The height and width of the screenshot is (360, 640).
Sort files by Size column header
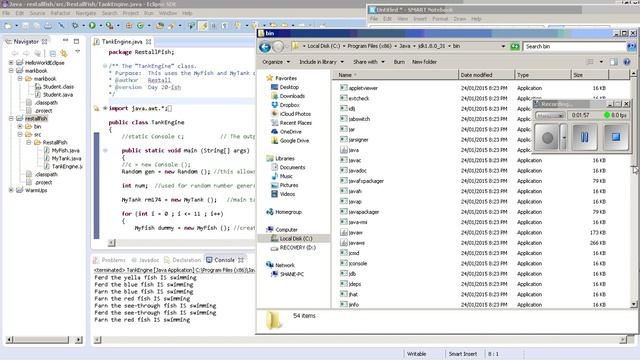[589, 75]
